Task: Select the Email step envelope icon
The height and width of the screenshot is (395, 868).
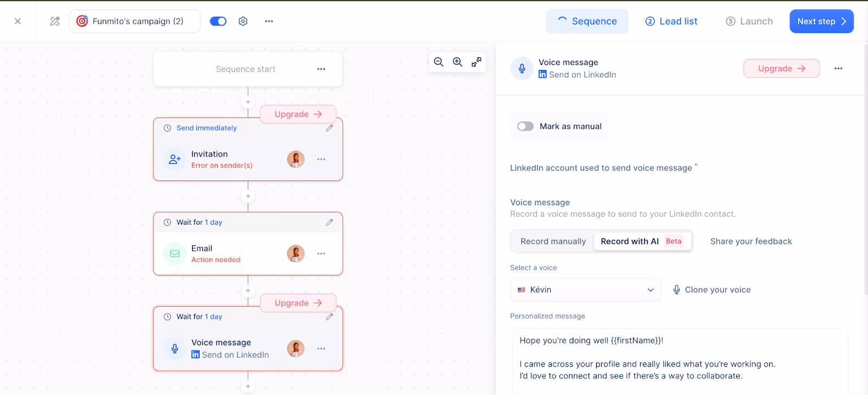Action: tap(175, 254)
